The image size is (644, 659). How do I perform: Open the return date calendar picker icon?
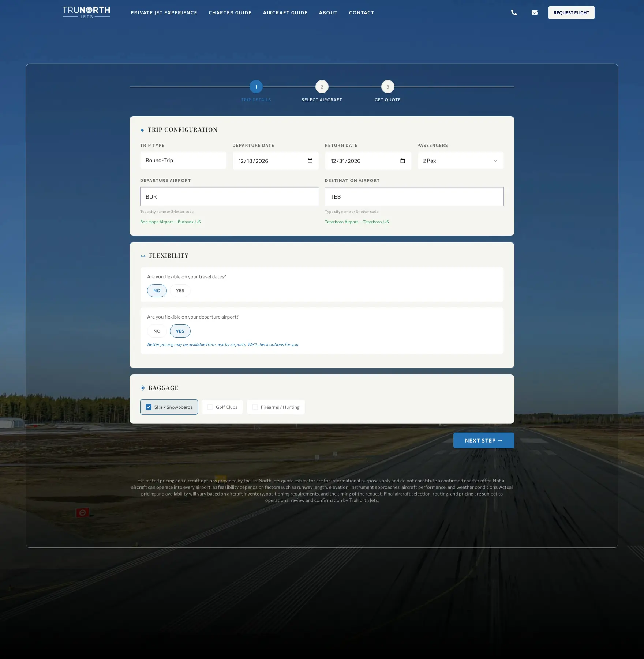tap(402, 161)
